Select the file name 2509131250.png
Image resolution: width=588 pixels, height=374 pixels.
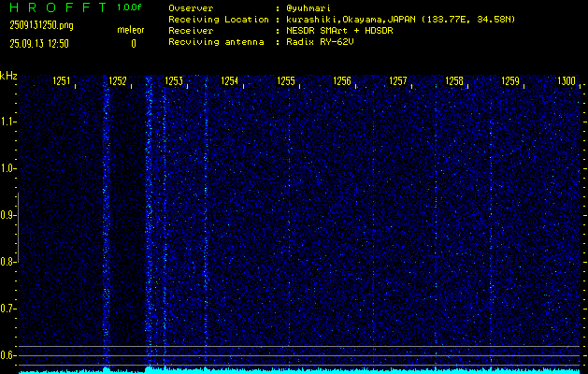pos(41,25)
